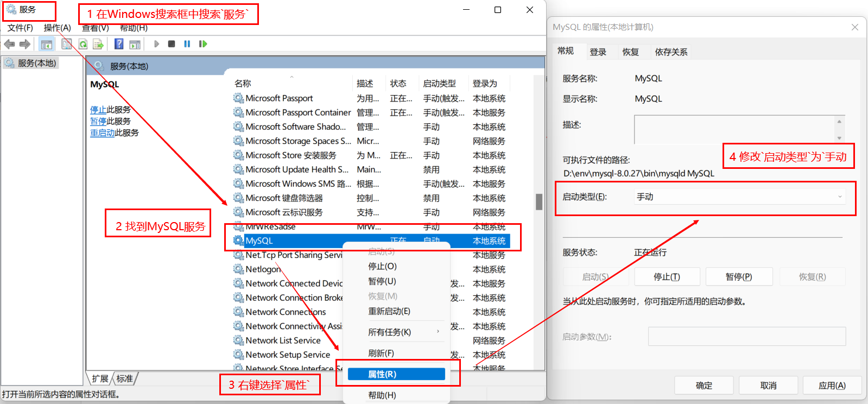Image resolution: width=868 pixels, height=404 pixels.
Task: Click gear icon of Microsoft Passport service
Action: (238, 98)
